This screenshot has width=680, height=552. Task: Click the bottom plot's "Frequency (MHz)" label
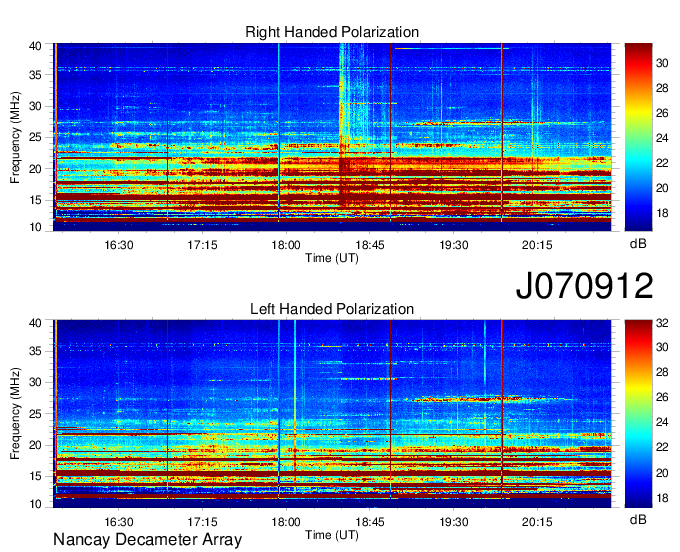(x=15, y=414)
